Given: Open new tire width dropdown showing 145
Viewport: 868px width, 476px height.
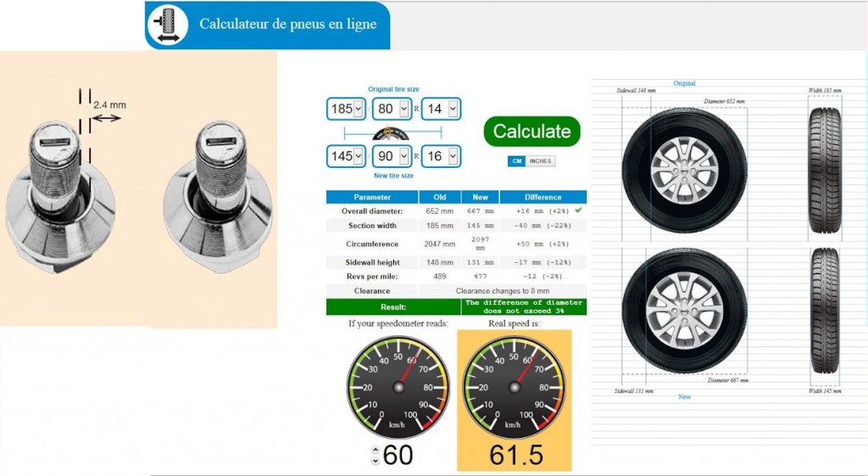Looking at the screenshot, I should [x=347, y=156].
